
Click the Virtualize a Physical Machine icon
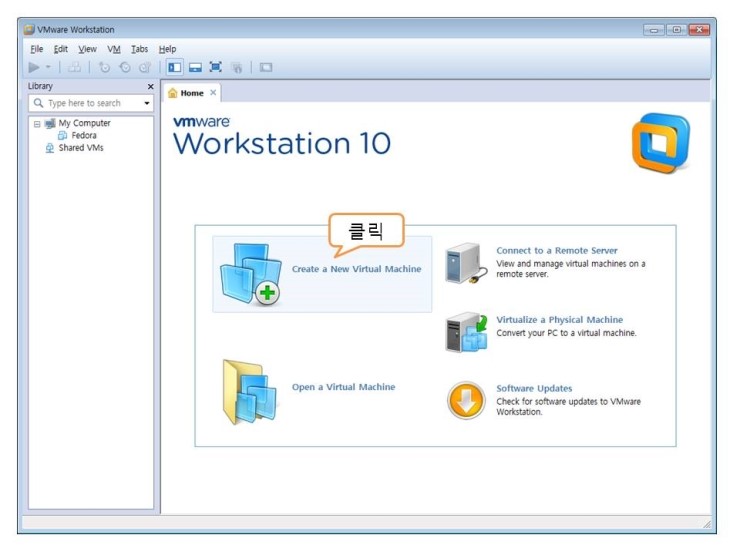465,332
